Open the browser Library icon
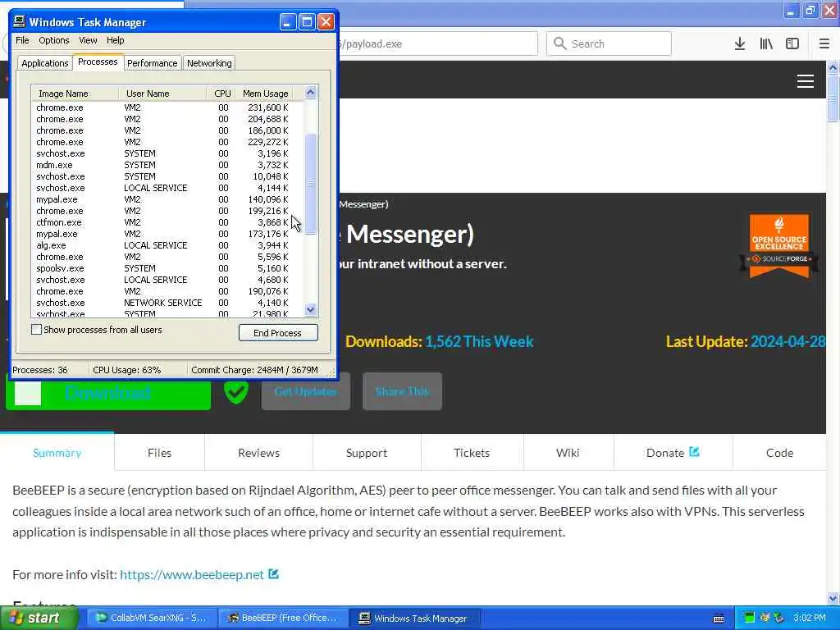Viewport: 840px width, 630px height. tap(766, 44)
